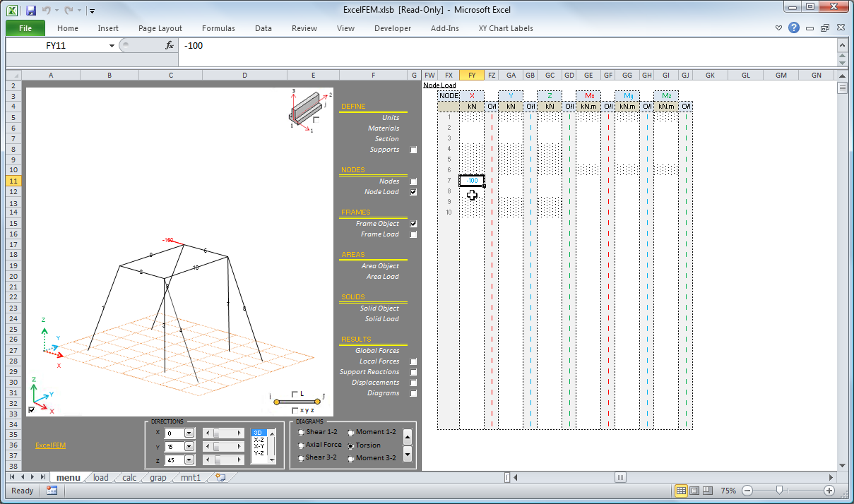The height and width of the screenshot is (504, 854).
Task: Click the Section link
Action: tap(387, 139)
